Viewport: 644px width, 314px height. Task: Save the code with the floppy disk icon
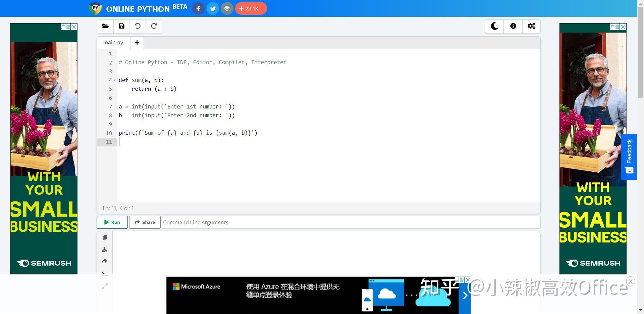121,26
